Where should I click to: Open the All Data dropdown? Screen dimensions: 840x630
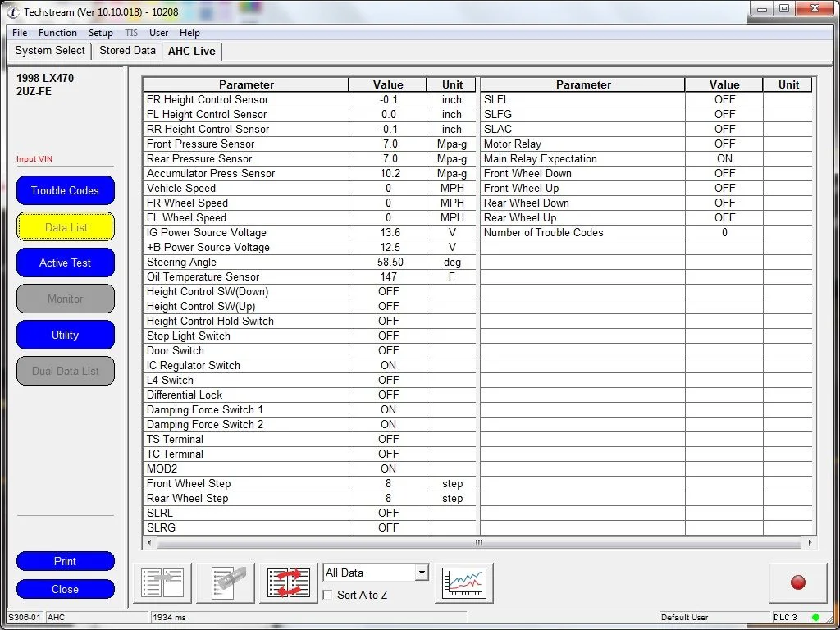(376, 573)
